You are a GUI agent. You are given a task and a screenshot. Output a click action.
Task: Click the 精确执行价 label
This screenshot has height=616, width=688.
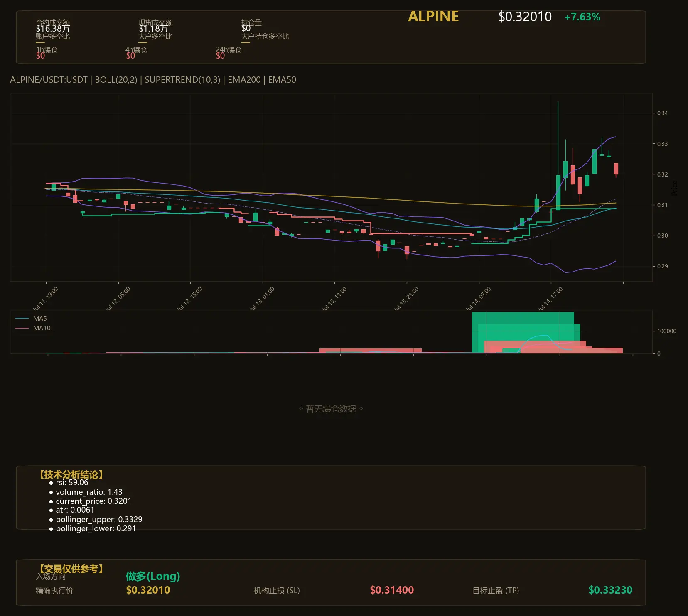point(54,590)
